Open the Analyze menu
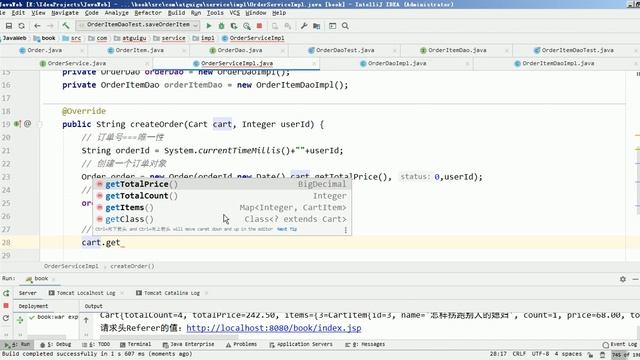 (x=117, y=13)
